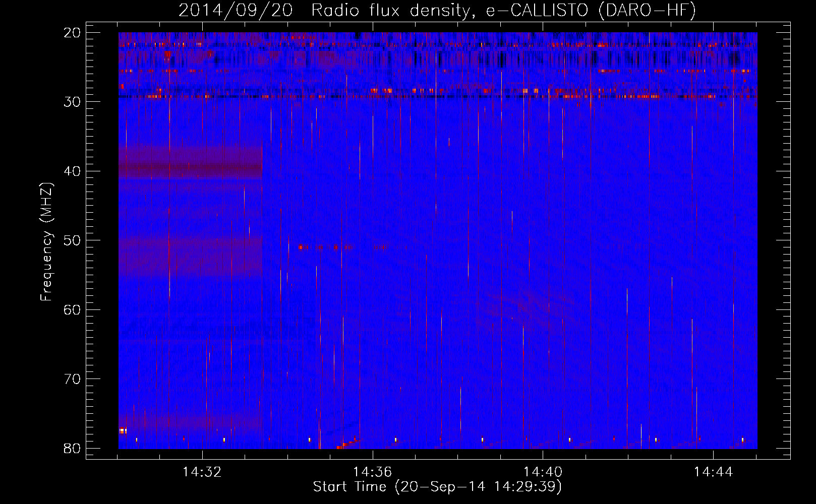Click the 30 frequency tick label
This screenshot has height=504, width=816.
(x=72, y=102)
